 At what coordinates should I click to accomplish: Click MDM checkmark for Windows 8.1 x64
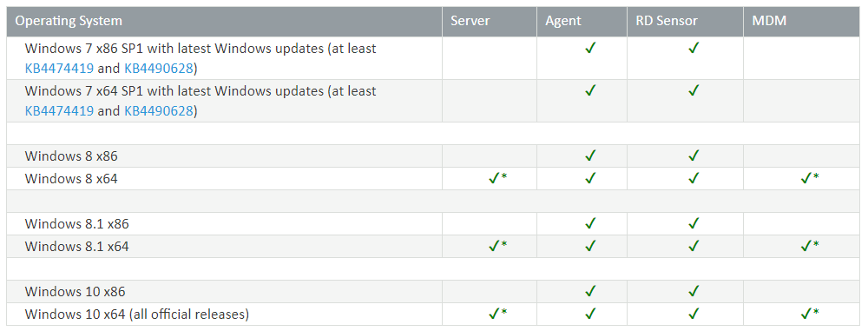tap(806, 246)
